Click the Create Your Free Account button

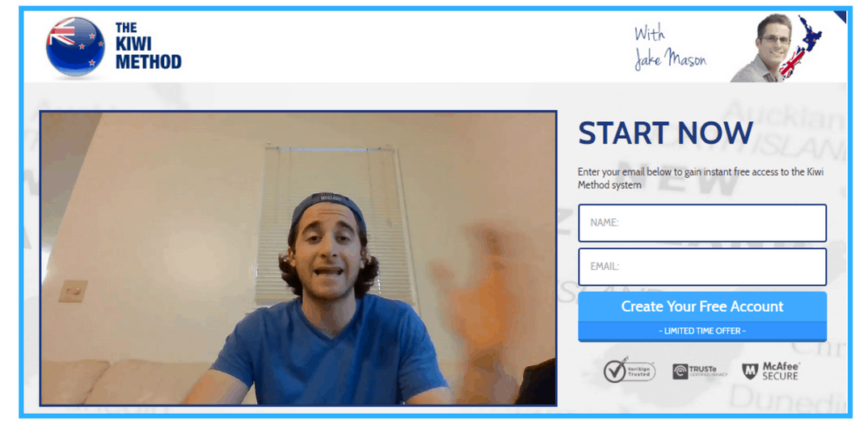(x=702, y=306)
